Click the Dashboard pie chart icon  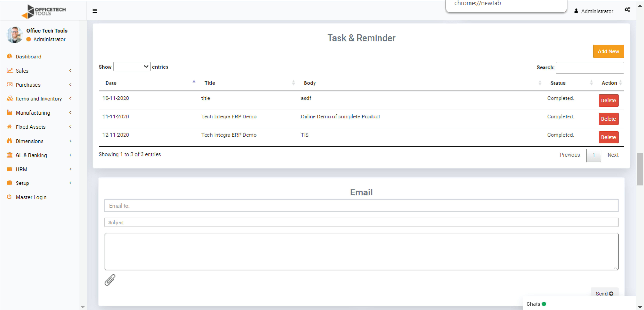coord(10,56)
